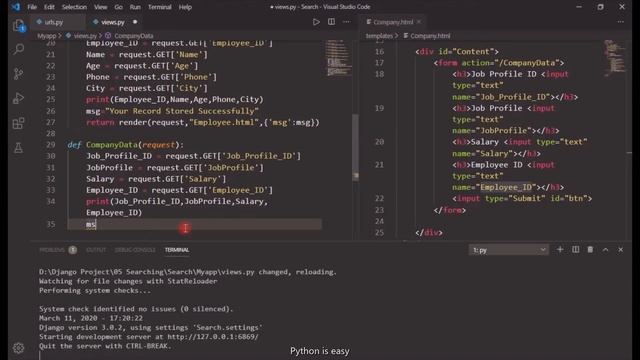Click the input type="Submit" line
The height and width of the screenshot is (360, 640).
click(522, 198)
